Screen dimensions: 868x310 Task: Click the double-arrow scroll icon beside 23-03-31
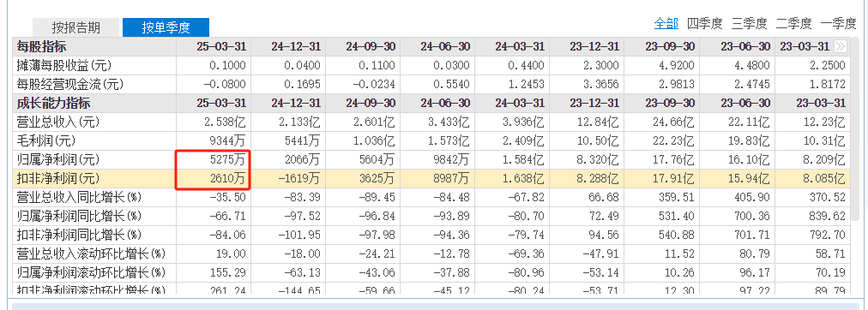pos(841,46)
